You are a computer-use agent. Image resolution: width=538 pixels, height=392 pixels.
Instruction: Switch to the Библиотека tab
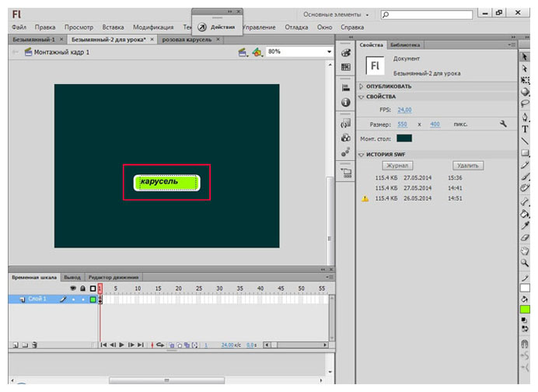coord(405,45)
